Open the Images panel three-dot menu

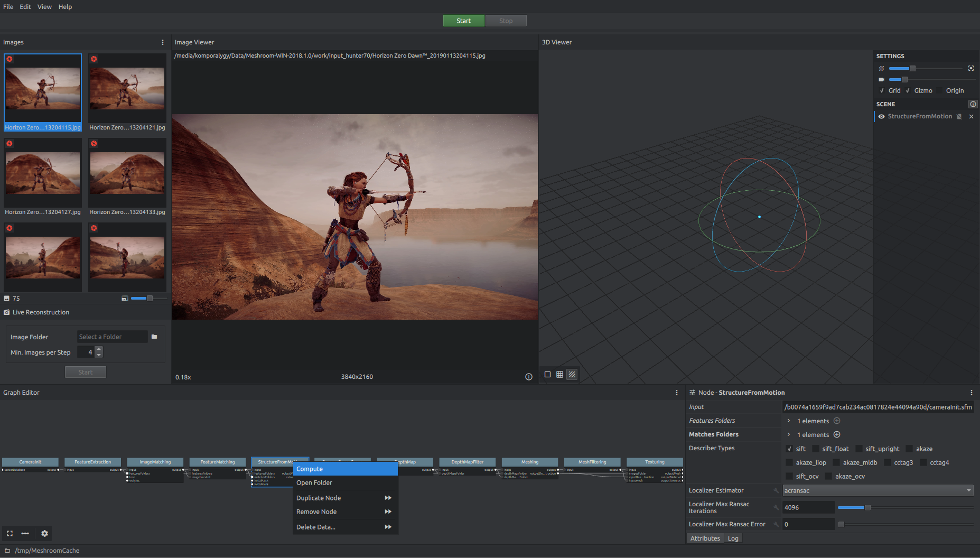(163, 42)
